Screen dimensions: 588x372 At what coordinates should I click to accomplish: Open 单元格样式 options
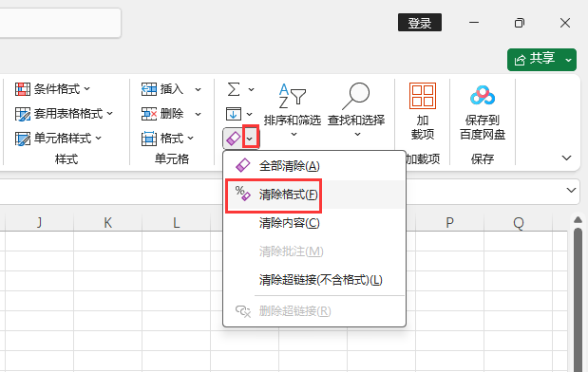pos(58,139)
